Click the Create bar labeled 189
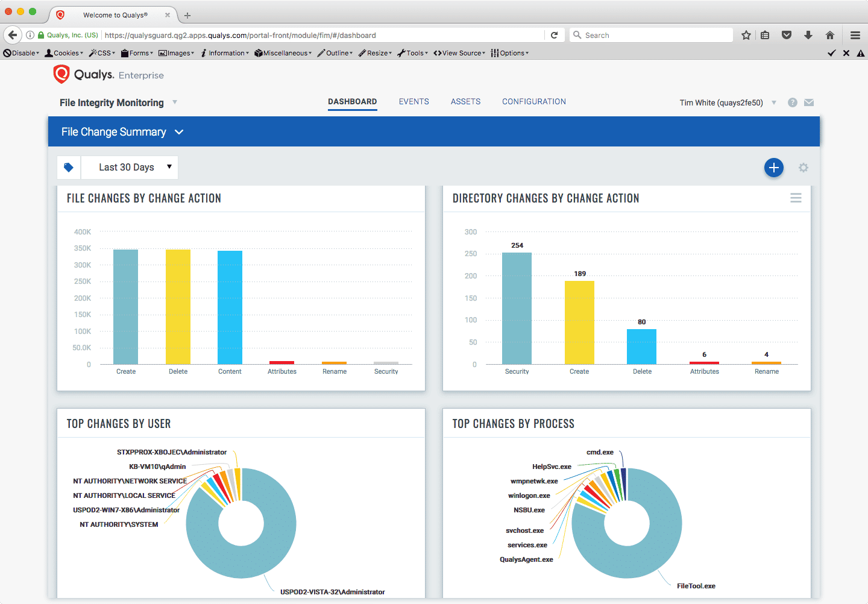This screenshot has width=868, height=604. click(579, 322)
